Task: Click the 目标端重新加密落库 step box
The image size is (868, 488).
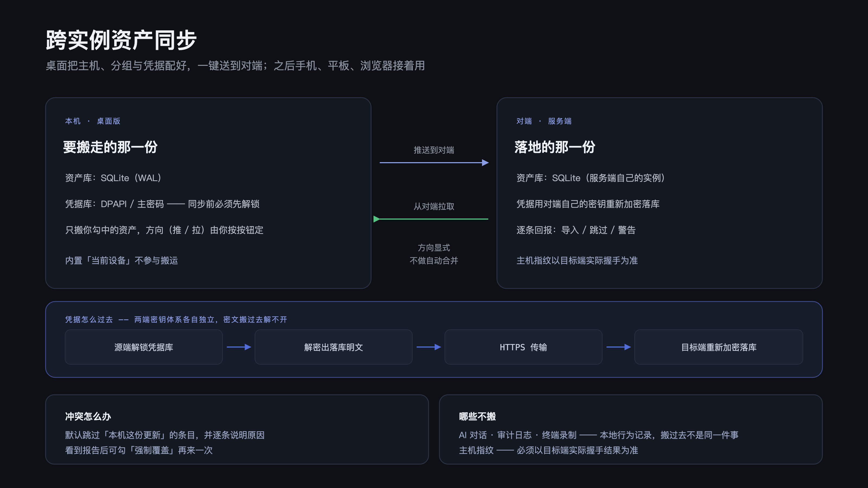Action: [719, 347]
